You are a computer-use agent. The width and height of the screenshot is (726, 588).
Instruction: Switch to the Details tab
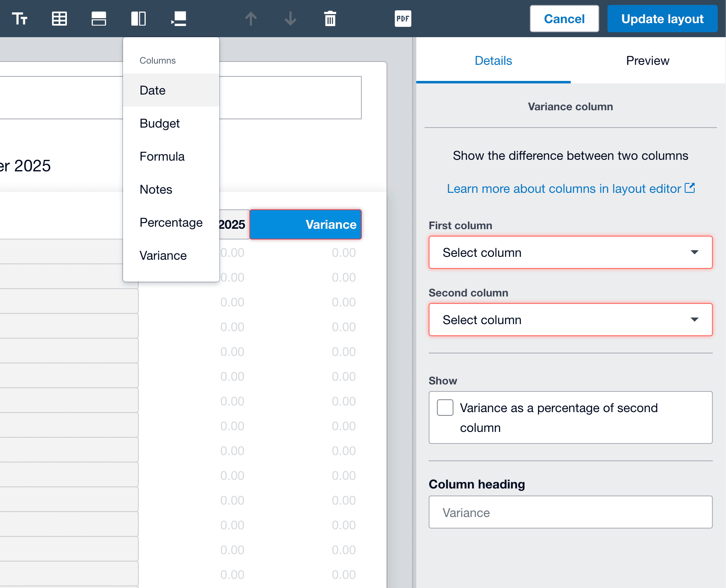coord(493,60)
